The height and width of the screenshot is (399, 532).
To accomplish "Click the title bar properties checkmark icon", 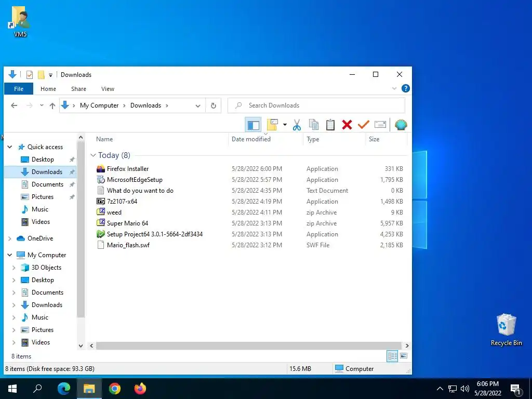I will [x=30, y=75].
